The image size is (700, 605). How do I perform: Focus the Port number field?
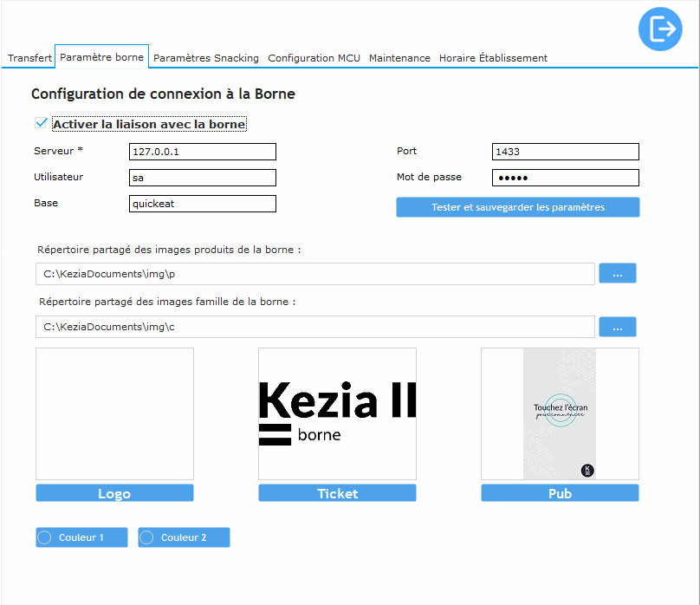(565, 152)
